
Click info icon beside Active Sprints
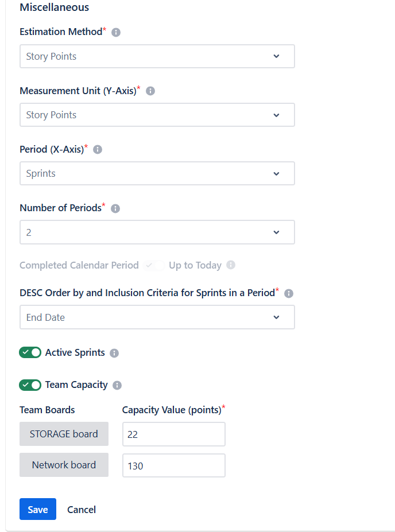(114, 353)
